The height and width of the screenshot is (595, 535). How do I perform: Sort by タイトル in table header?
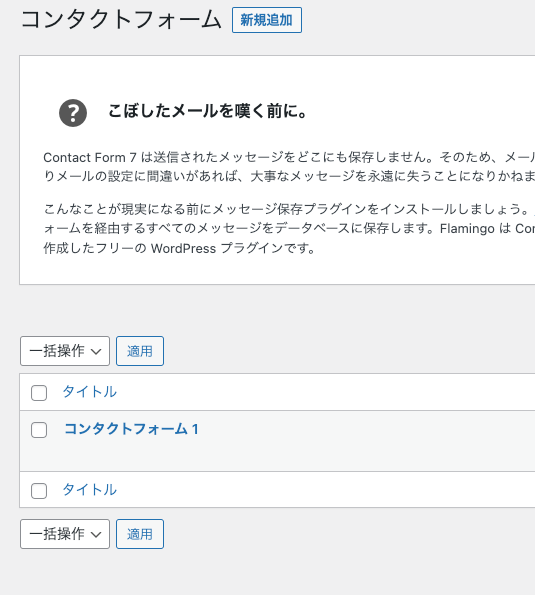[90, 392]
